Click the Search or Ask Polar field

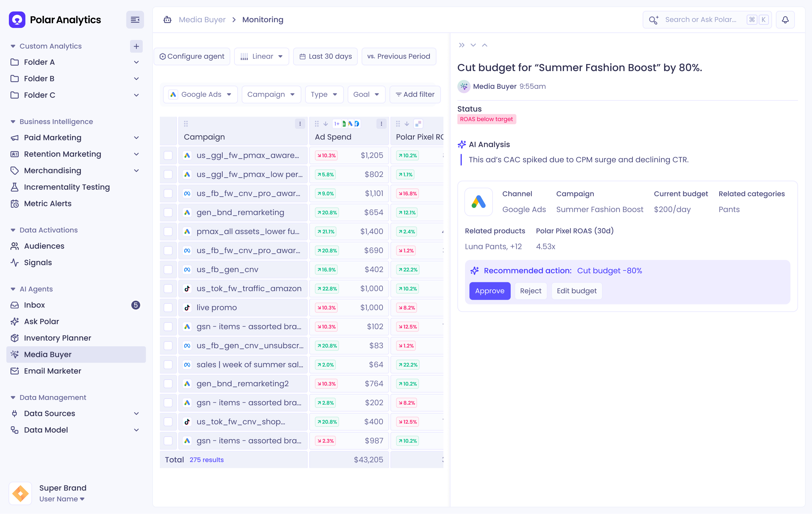click(707, 20)
